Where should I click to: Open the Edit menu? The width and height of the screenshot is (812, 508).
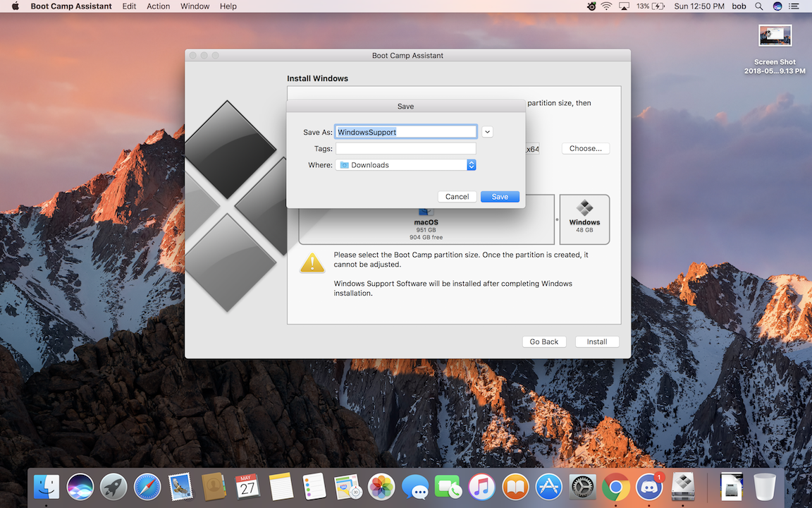(129, 6)
